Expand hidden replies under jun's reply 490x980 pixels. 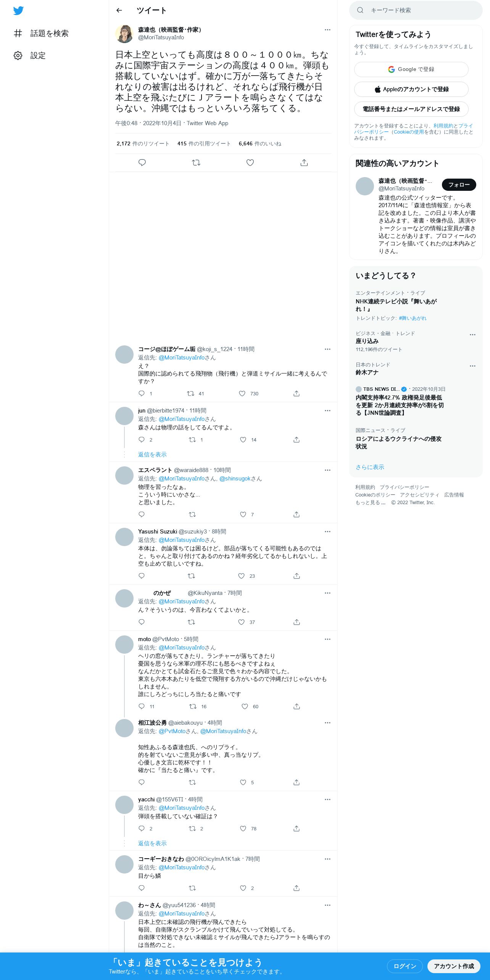(x=152, y=455)
